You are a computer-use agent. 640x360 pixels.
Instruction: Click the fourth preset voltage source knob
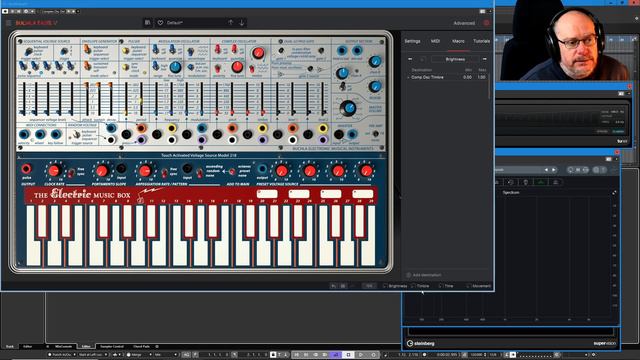point(366,171)
